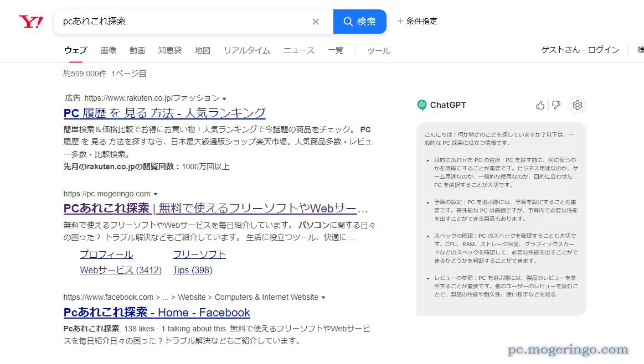Open the PCあれこれ探索 無料で使える result title
The height and width of the screenshot is (364, 644).
click(x=215, y=208)
